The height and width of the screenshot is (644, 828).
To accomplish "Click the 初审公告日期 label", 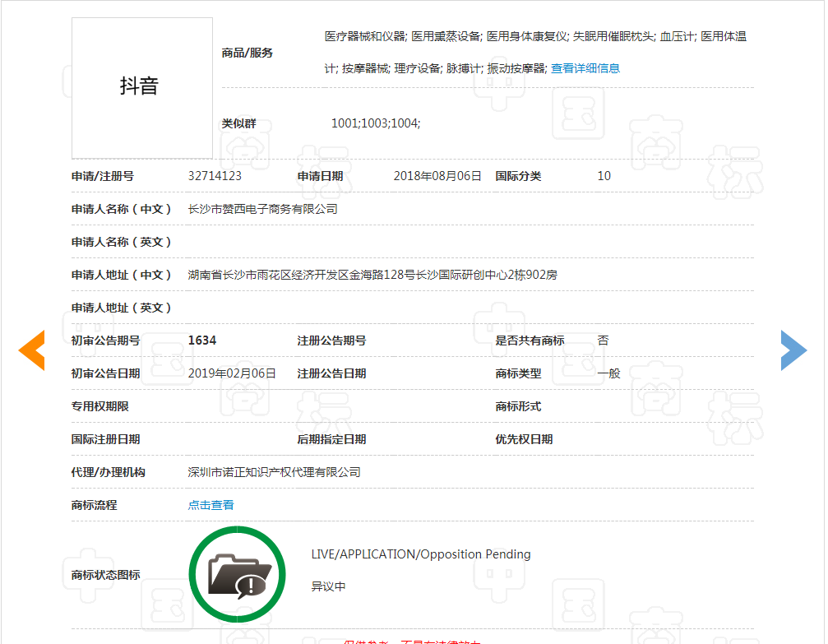I will [x=105, y=373].
